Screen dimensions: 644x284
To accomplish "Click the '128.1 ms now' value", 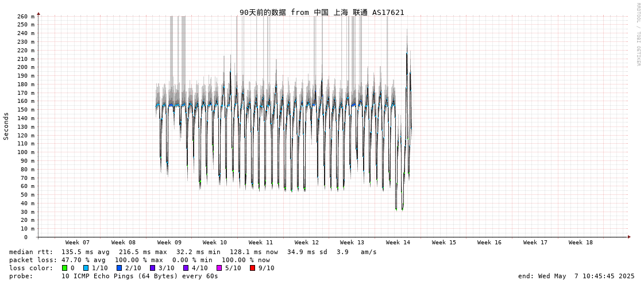I will 253,252.
